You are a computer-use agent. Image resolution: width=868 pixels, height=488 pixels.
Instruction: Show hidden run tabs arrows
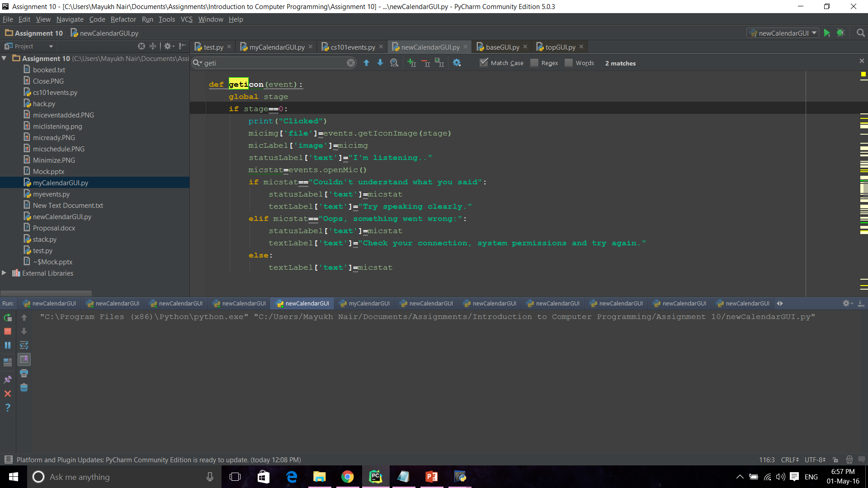coord(780,303)
